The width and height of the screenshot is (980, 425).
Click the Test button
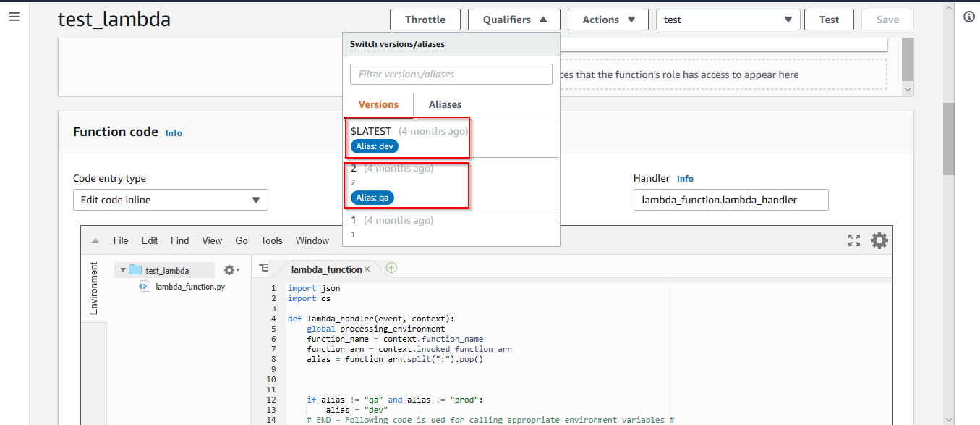(829, 20)
